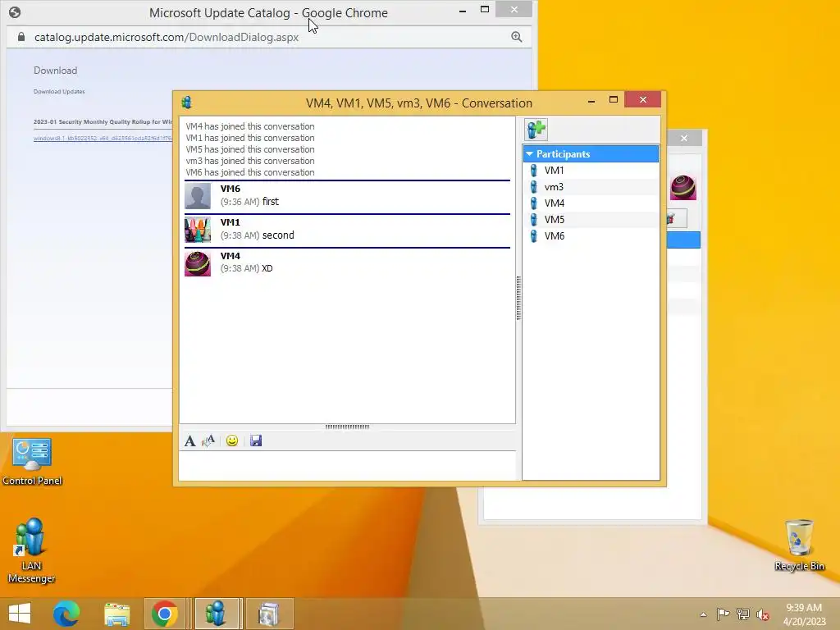Screen dimensions: 840x630
Task: Click the avatar picture in background LAN Messenger window
Action: (x=683, y=188)
